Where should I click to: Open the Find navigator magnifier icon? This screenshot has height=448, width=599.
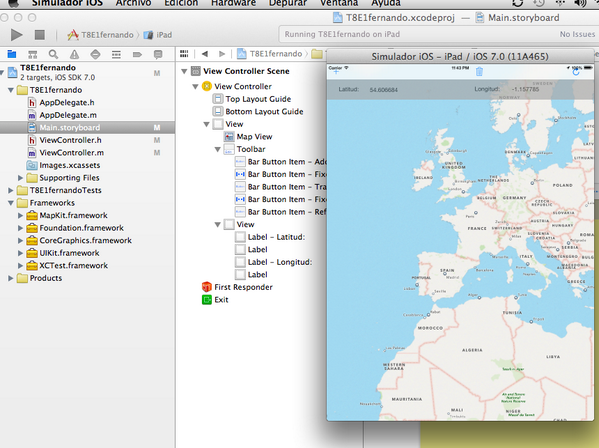coord(53,54)
